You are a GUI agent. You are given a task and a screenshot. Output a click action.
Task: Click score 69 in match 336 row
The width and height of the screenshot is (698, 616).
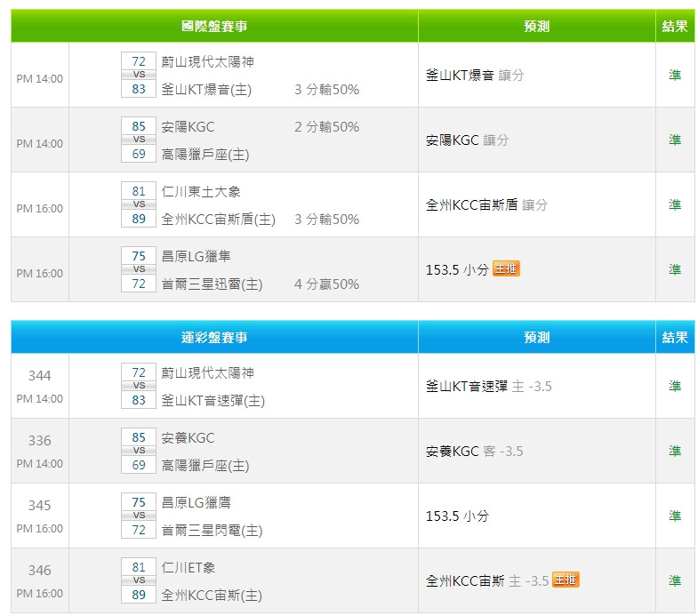[x=139, y=465]
